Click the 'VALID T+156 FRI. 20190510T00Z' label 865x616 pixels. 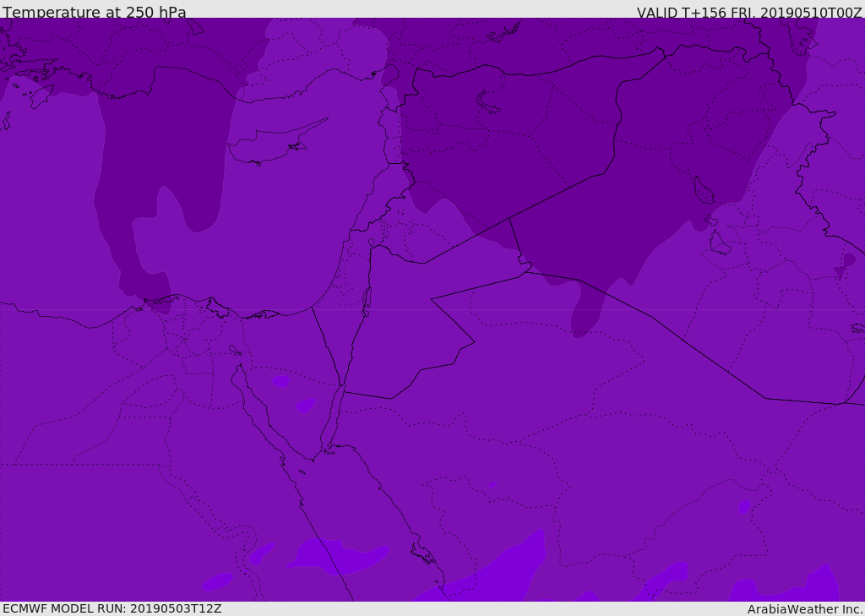pyautogui.click(x=749, y=12)
